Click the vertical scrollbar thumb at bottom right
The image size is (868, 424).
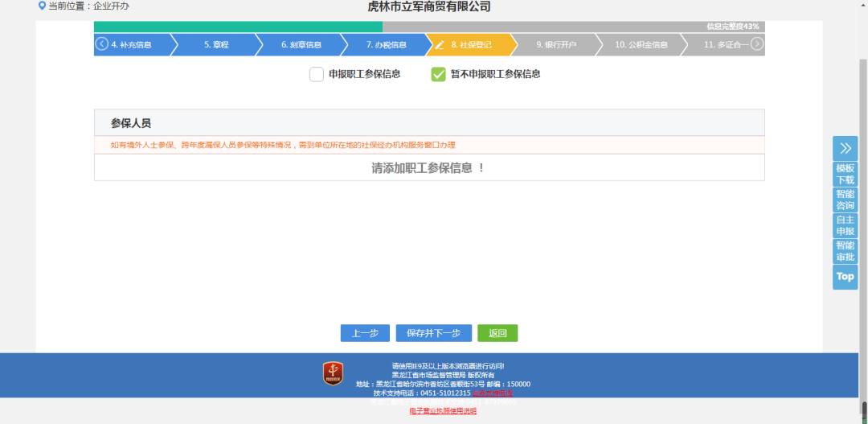(x=864, y=411)
